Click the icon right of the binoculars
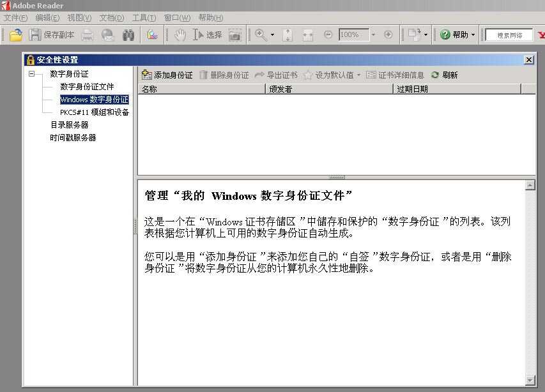This screenshot has height=392, width=545. pos(152,34)
